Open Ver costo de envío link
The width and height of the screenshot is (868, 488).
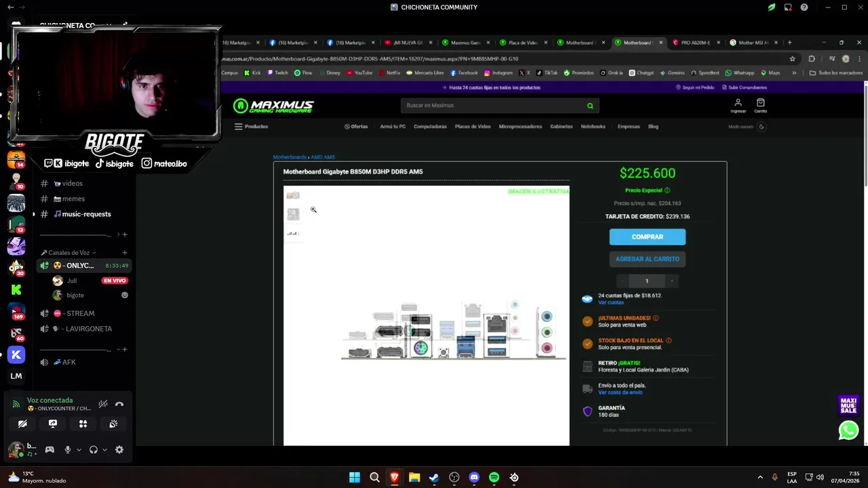pyautogui.click(x=620, y=392)
